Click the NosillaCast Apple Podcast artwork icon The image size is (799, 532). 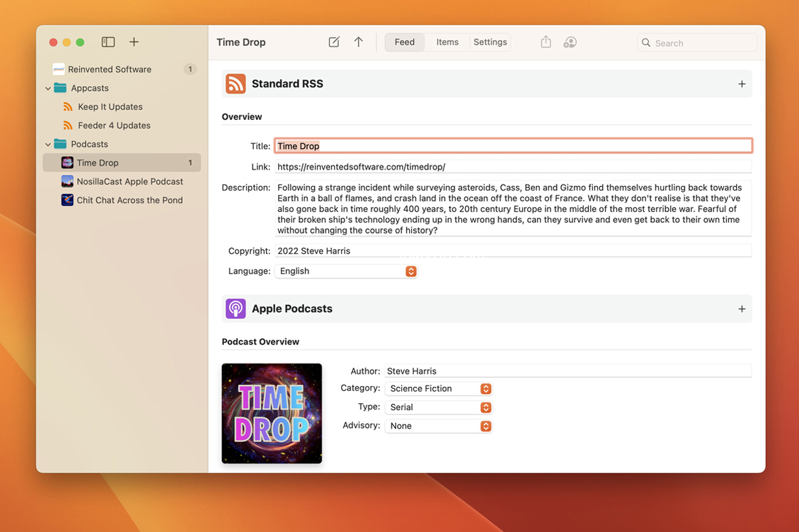coord(67,181)
